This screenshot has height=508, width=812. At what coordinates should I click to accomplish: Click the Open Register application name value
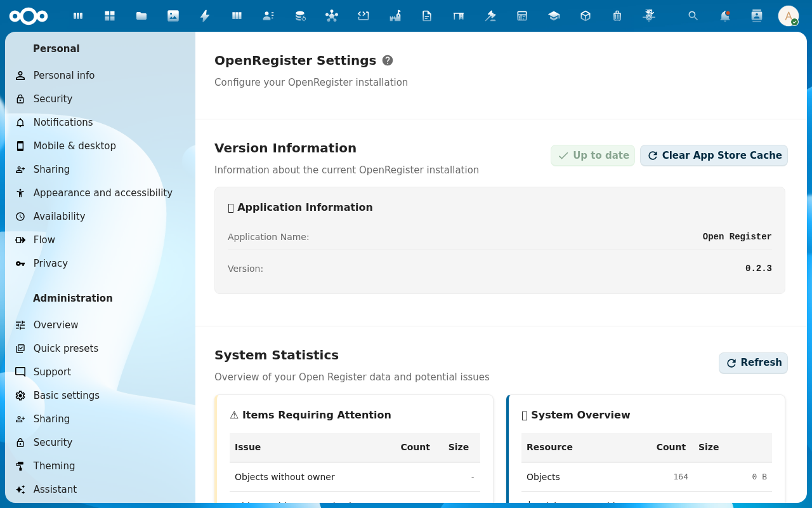[737, 237]
